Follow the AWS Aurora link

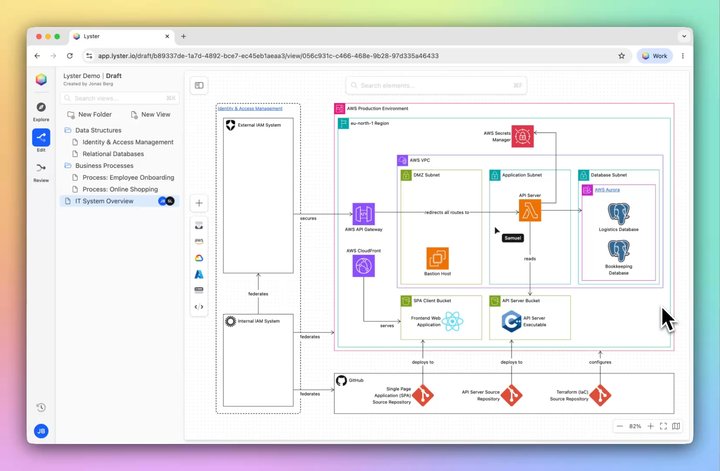pos(607,190)
